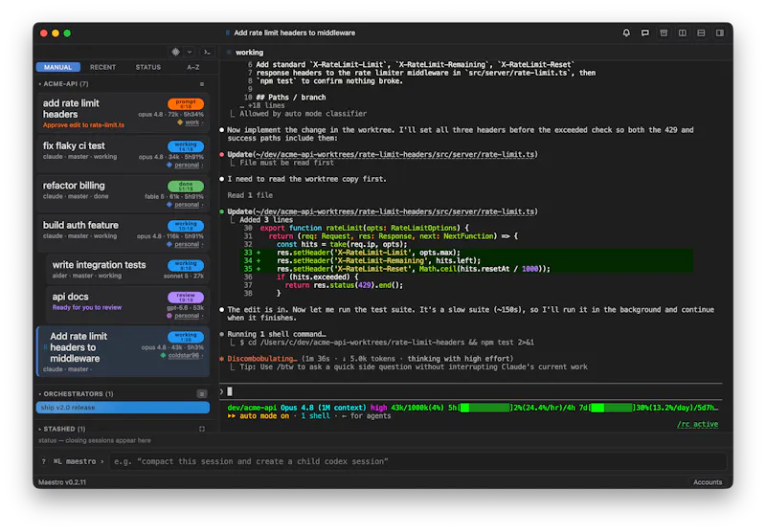
Task: Click the green done badge
Action: tap(186, 186)
